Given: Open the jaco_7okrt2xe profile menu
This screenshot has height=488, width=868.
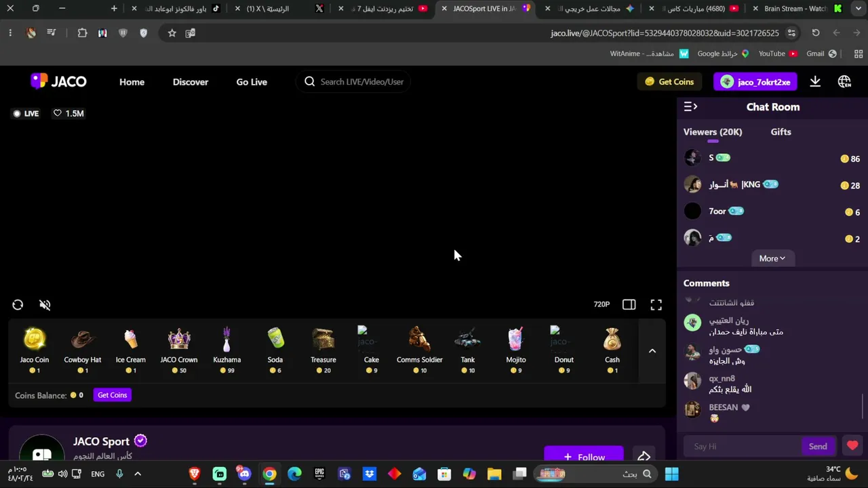Looking at the screenshot, I should [755, 82].
